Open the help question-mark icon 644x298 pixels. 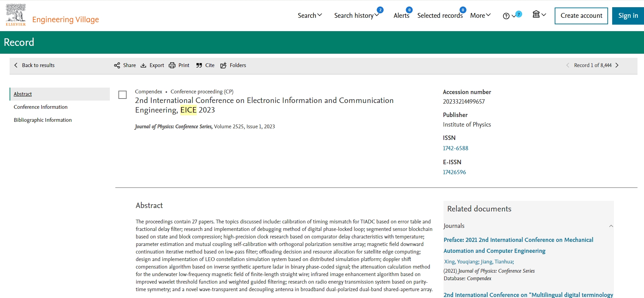506,16
